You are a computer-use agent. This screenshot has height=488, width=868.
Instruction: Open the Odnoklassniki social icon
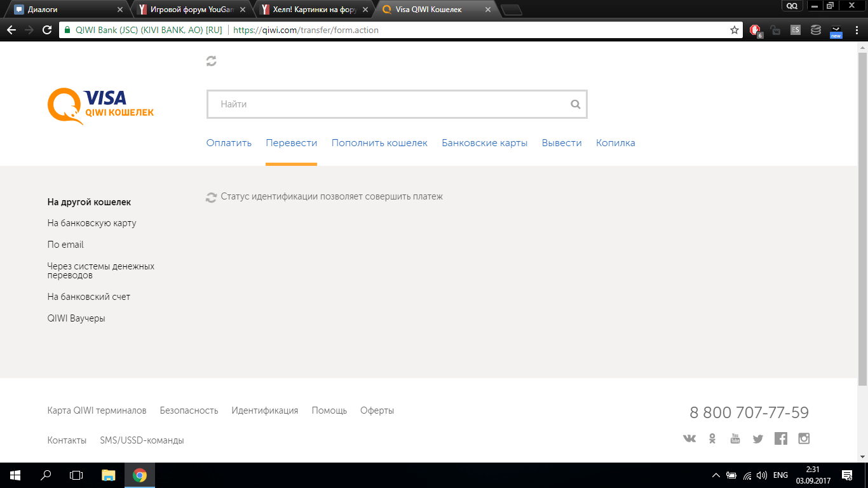pos(712,438)
